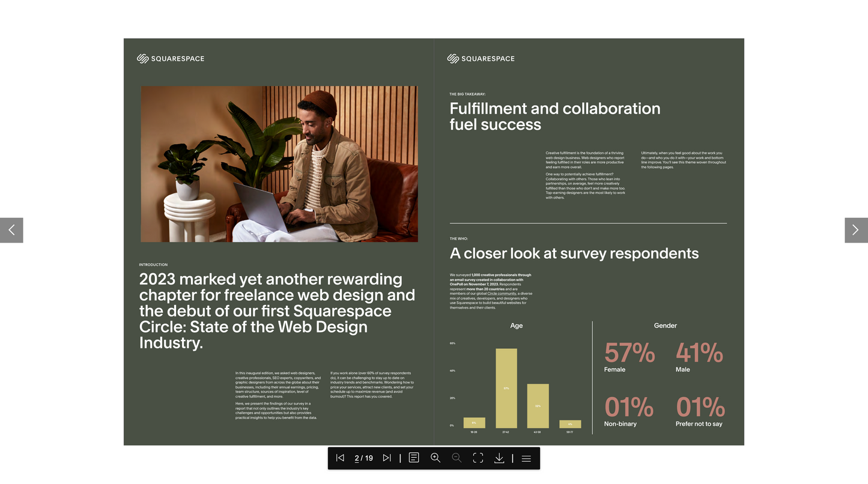
Task: Click the Squarespace logo on left page
Action: pos(171,58)
